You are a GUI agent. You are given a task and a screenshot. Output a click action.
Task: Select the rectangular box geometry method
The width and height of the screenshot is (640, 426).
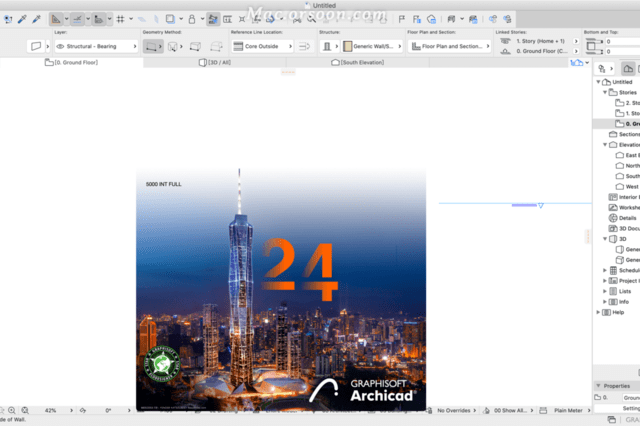[196, 47]
